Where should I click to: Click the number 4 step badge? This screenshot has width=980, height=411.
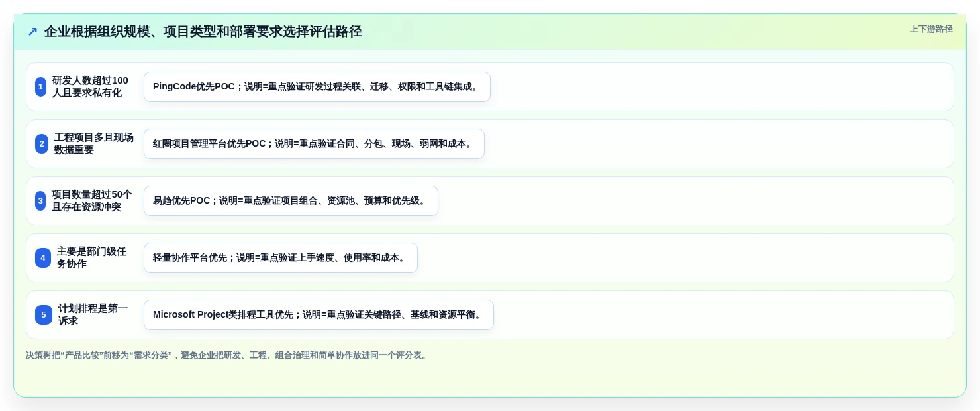[x=43, y=258]
